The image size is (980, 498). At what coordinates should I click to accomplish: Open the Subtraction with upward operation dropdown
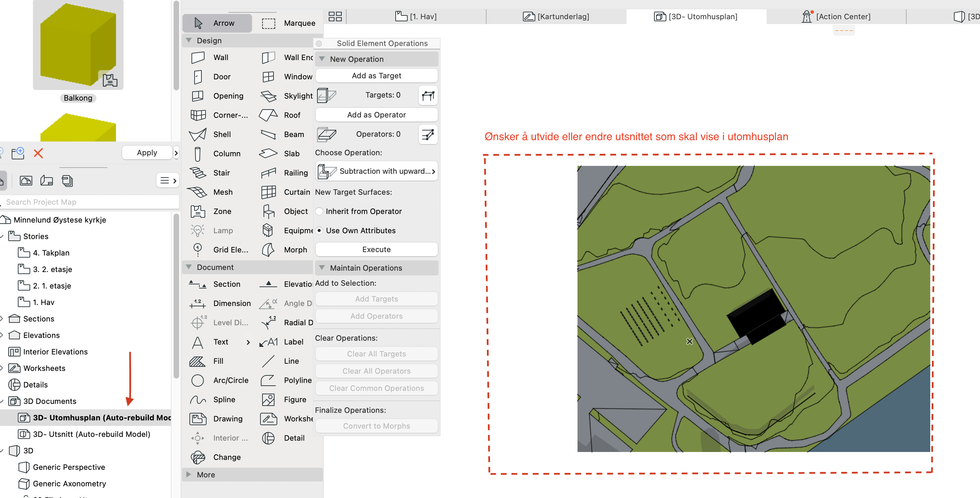(376, 171)
